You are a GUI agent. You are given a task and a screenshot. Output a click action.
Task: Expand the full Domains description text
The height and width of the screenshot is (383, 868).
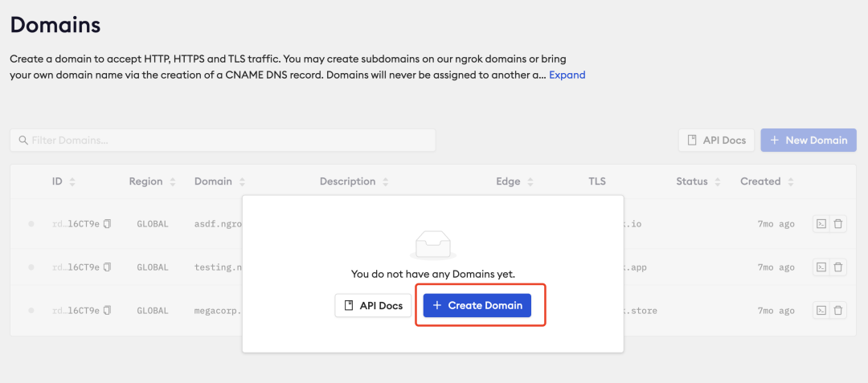point(567,75)
